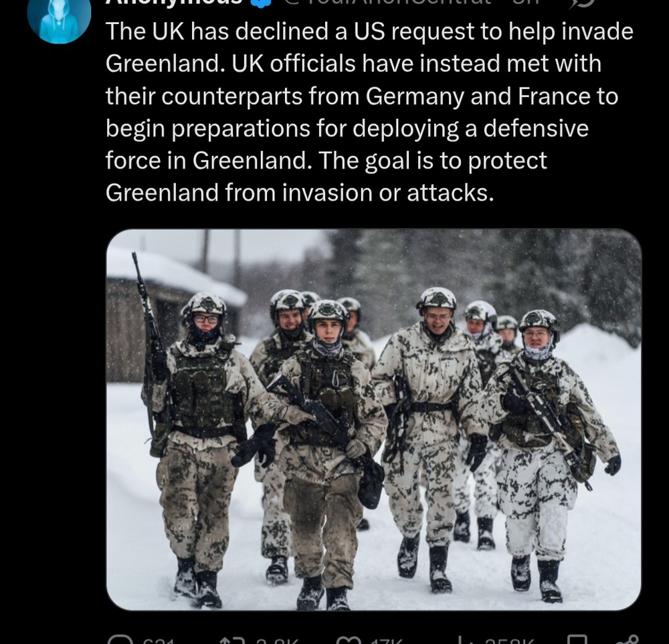Click the post timestamp beside the handle
The height and width of the screenshot is (644, 669).
pos(526,3)
